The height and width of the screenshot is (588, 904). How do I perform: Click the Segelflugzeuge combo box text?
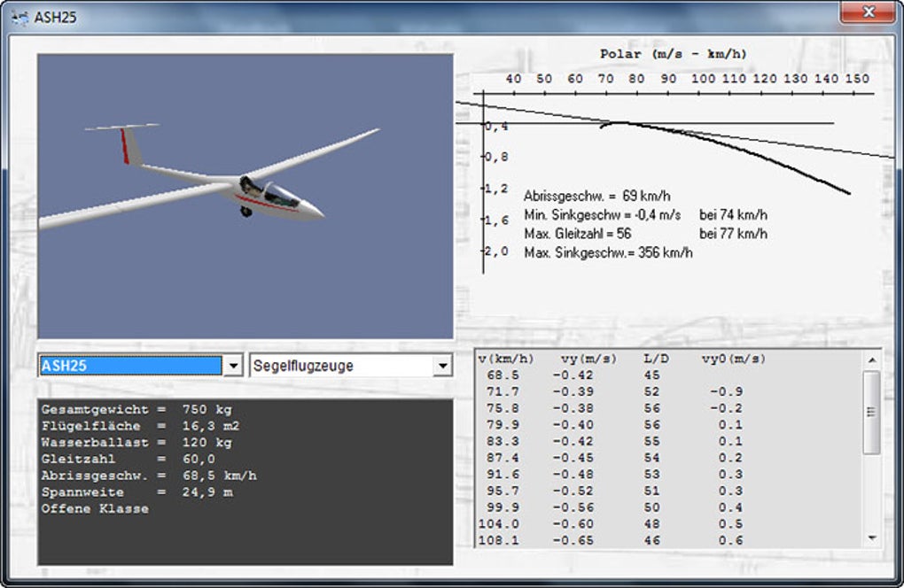pos(303,366)
